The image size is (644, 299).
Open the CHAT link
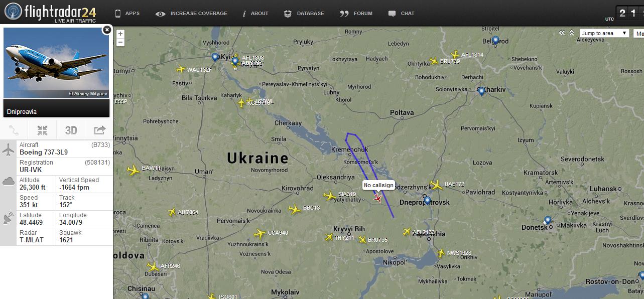(x=402, y=14)
